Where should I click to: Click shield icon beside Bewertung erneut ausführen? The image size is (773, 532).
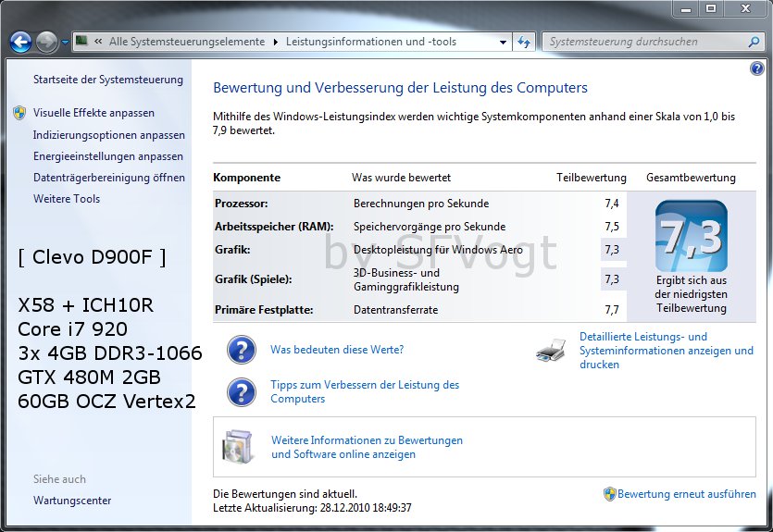pos(610,494)
